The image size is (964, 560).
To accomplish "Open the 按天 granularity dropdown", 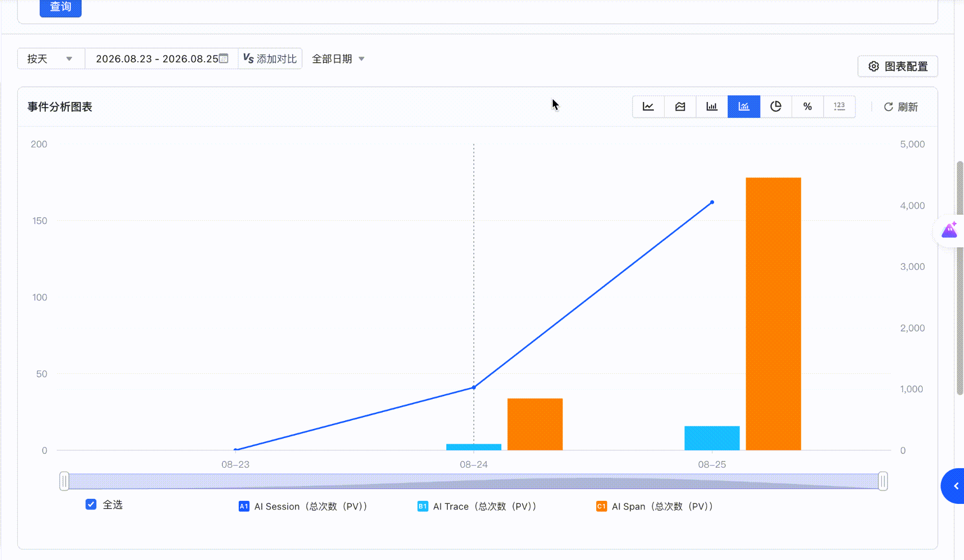I will coord(50,59).
